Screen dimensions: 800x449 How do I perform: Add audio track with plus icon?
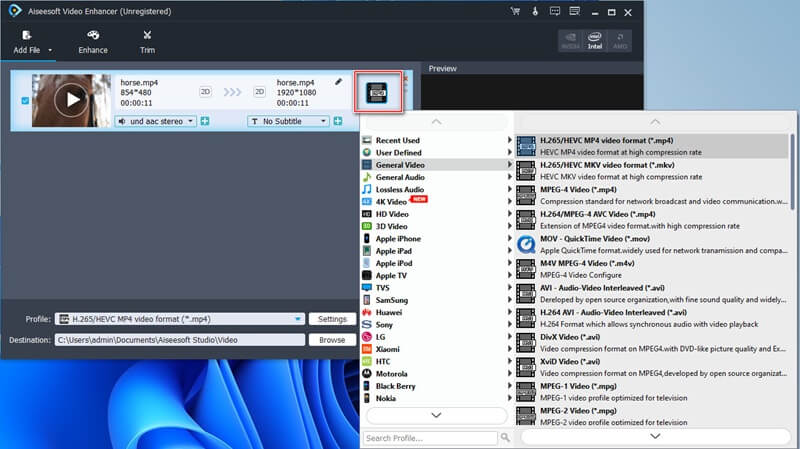pyautogui.click(x=204, y=121)
